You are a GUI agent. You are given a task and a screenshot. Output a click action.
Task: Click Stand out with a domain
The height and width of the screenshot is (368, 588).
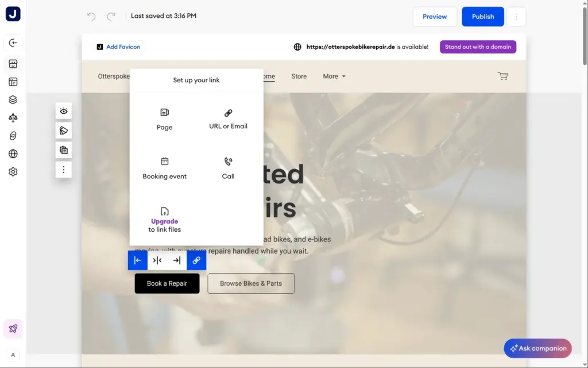click(x=478, y=47)
